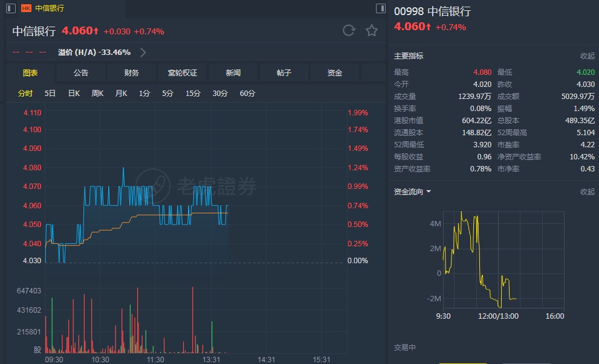Click the 4.080 price axis label

32,167
